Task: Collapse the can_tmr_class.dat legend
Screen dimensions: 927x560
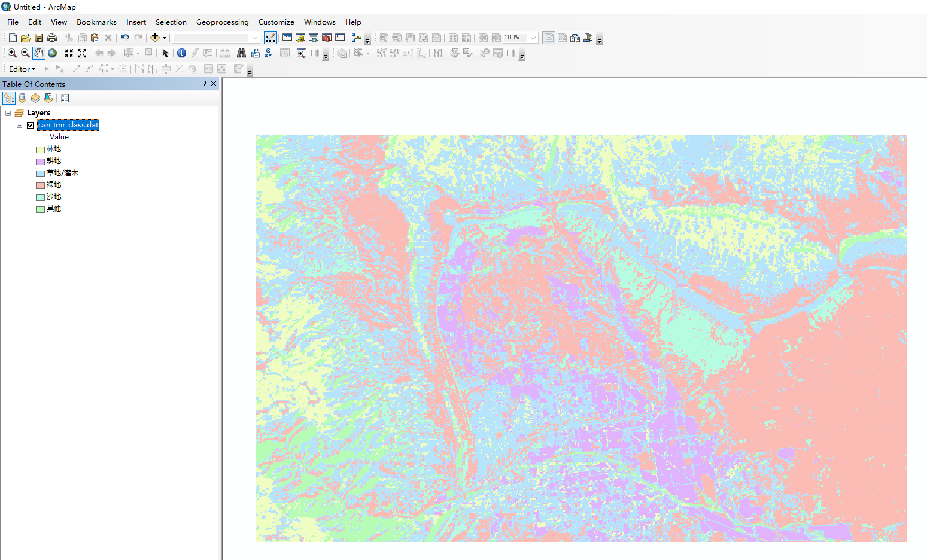Action: coord(19,125)
